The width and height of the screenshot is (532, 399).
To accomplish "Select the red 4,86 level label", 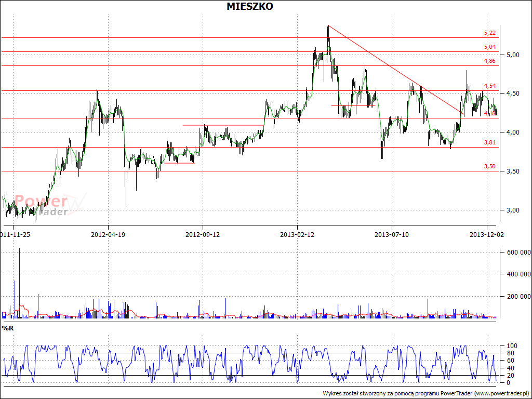I will [489, 61].
